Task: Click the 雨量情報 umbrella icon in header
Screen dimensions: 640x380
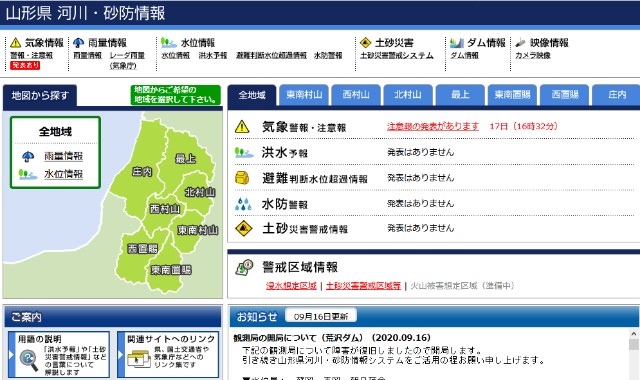Action: [78, 42]
